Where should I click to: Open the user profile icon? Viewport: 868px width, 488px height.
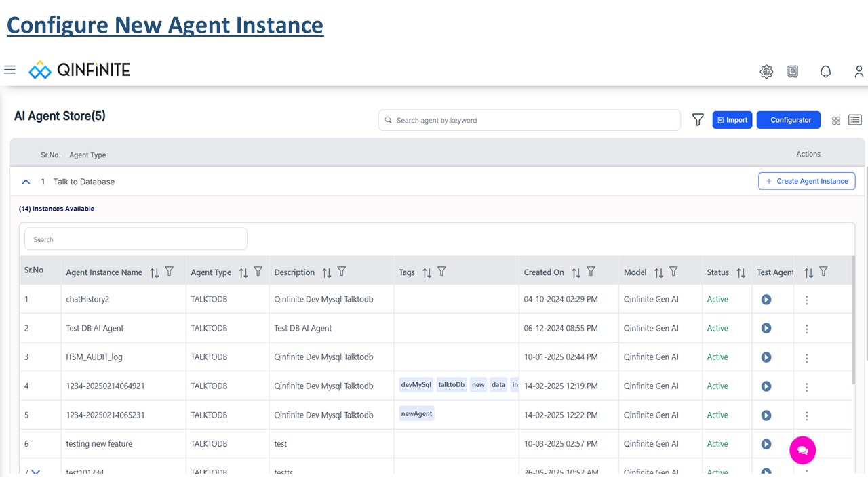coord(859,71)
